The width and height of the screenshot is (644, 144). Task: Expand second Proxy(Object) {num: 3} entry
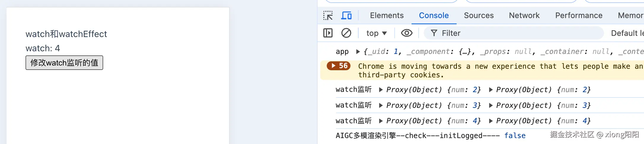click(491, 105)
